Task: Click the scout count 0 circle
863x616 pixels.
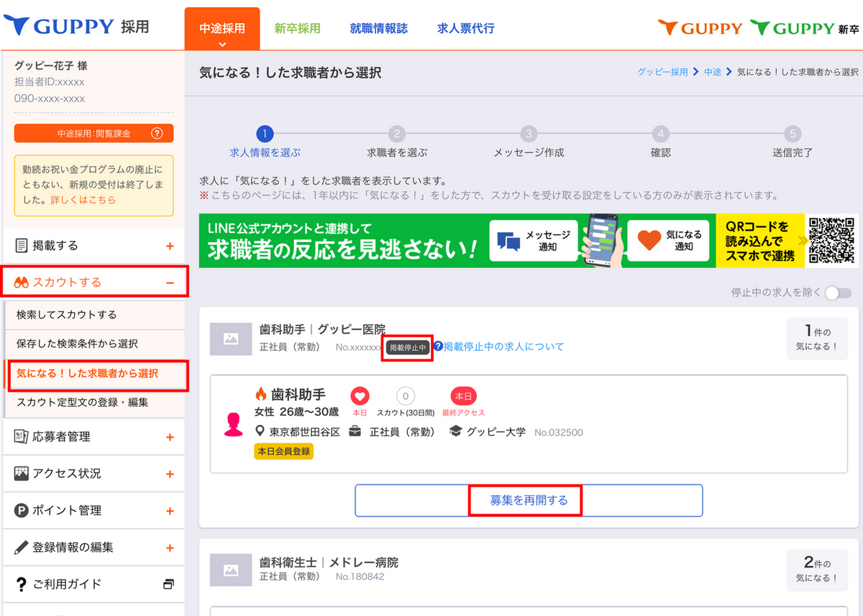Action: [406, 396]
